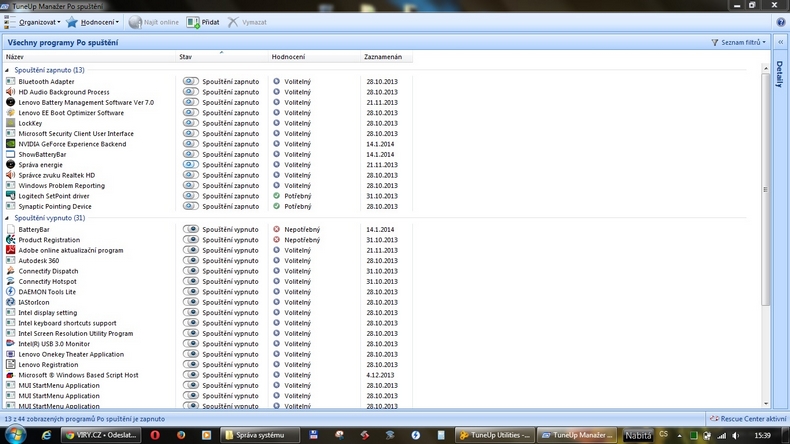The width and height of the screenshot is (790, 444).
Task: Switch to Správa systému in the taskbar
Action: [x=254, y=435]
